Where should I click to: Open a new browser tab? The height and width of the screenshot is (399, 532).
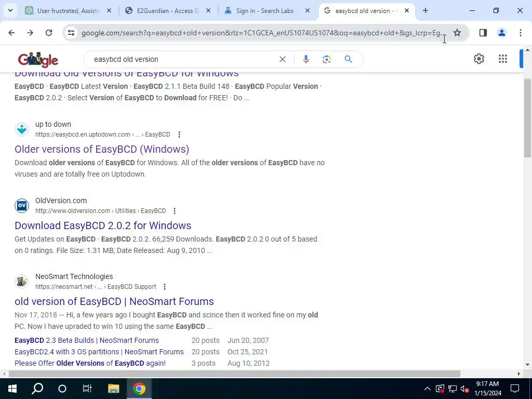coord(425,10)
